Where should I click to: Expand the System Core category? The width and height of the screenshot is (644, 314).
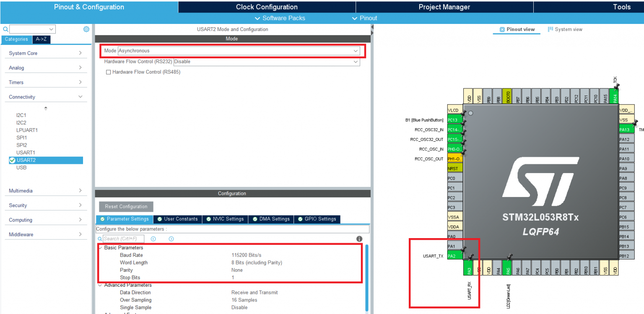pyautogui.click(x=45, y=53)
